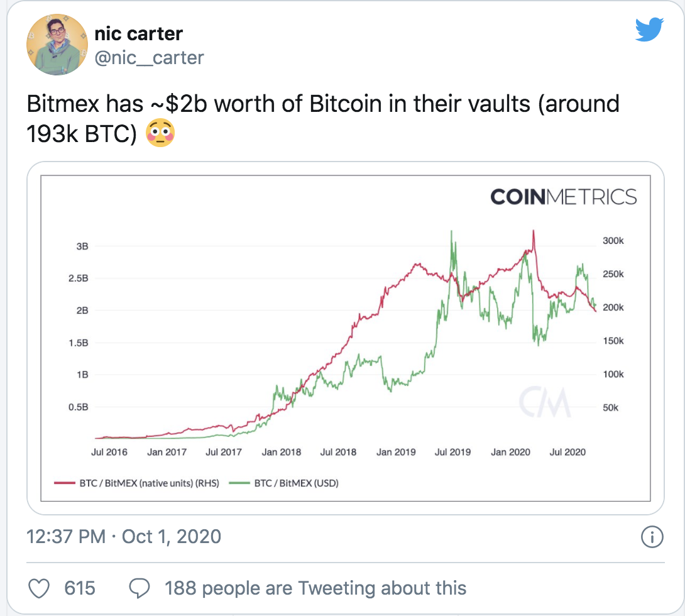The width and height of the screenshot is (685, 616).
Task: Click the peak of the red BTC line
Action: [x=534, y=231]
